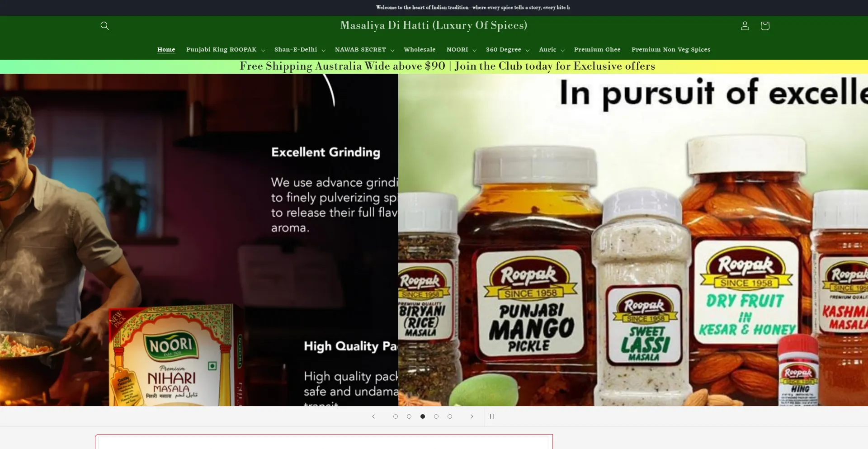Select the fourth slideshow dot
Image resolution: width=868 pixels, height=449 pixels.
[436, 416]
